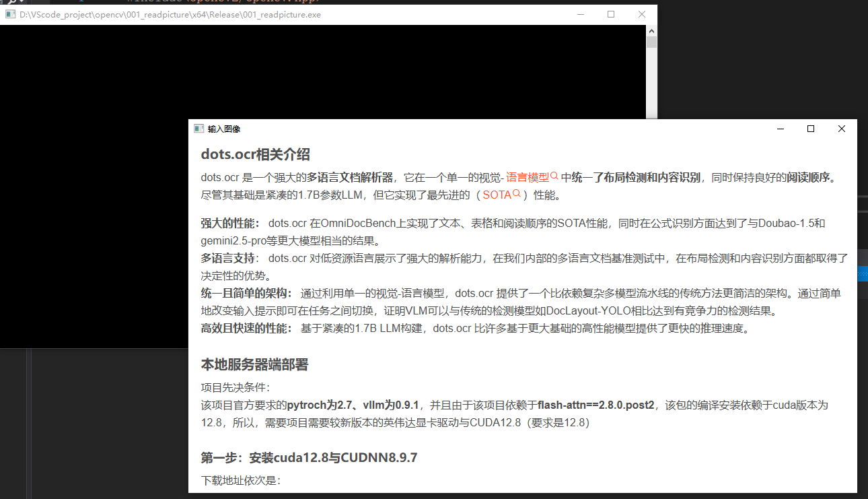This screenshot has width=868, height=499.
Task: Click the search icon beside SOTA
Action: [517, 194]
